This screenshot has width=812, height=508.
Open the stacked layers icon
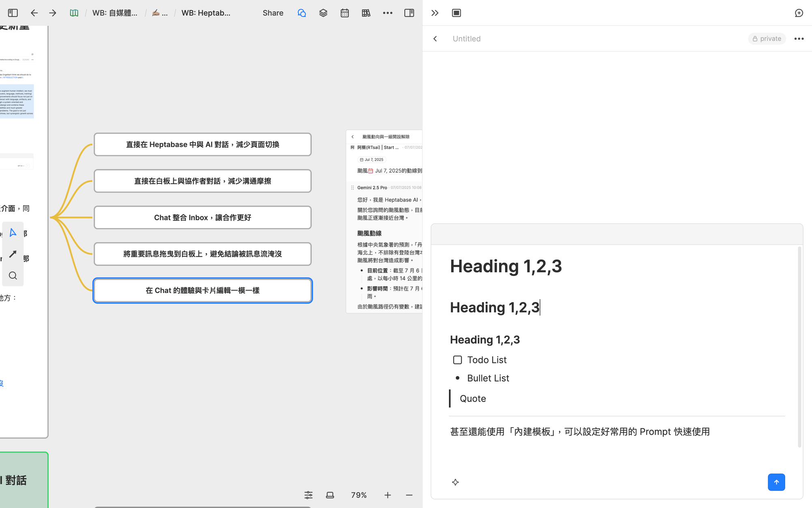[x=323, y=13]
